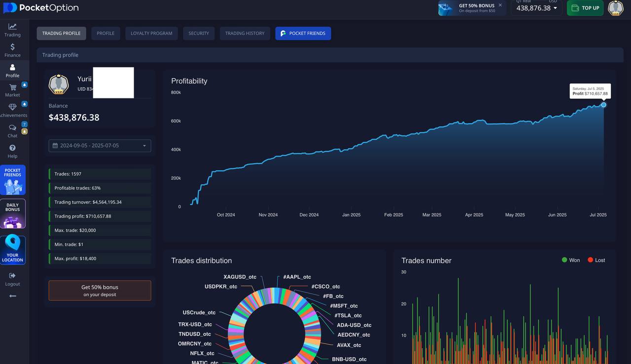The width and height of the screenshot is (631, 364).
Task: Select 'Trading turnover: $4,564,195.34' row
Action: coord(100,202)
